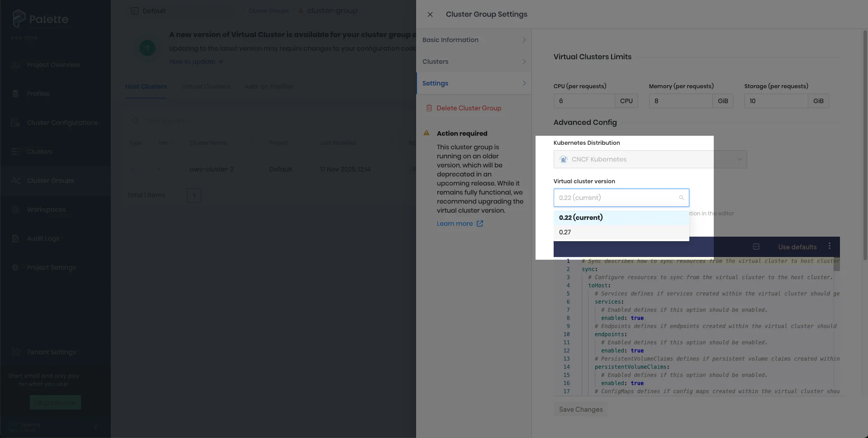Expand the Basic Information section

(x=473, y=40)
